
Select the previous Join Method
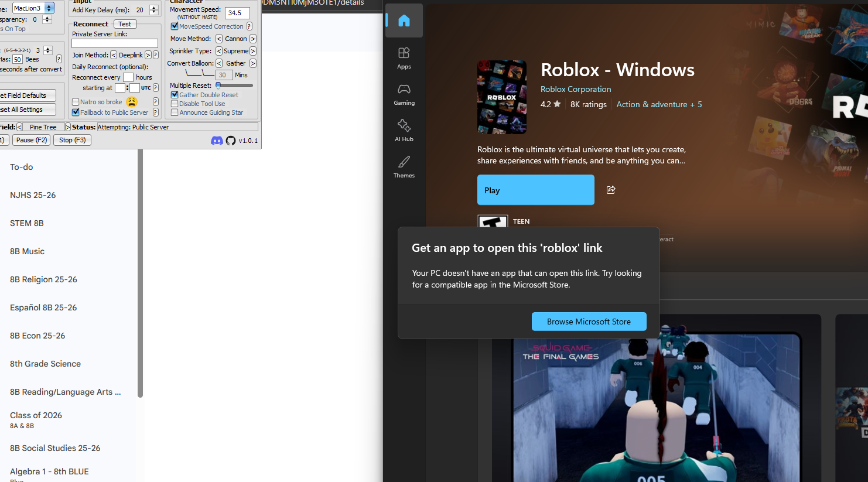[x=114, y=55]
